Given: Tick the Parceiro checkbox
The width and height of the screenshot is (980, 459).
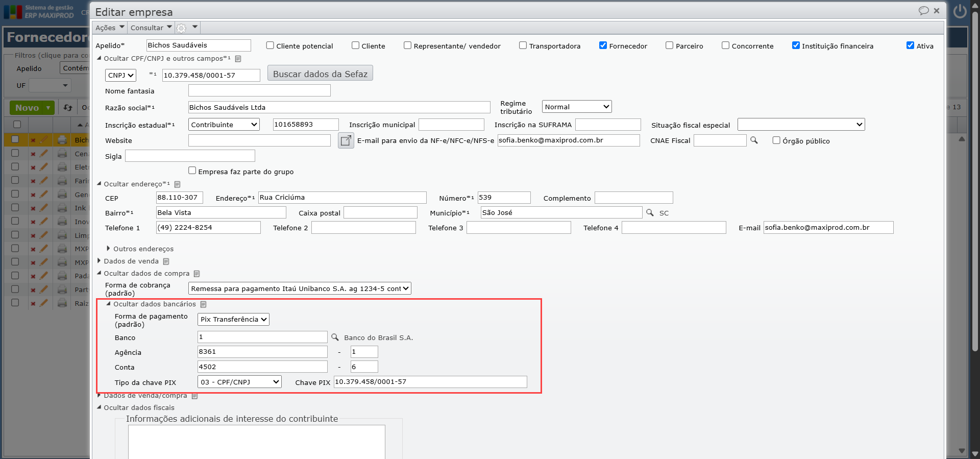Looking at the screenshot, I should 669,45.
